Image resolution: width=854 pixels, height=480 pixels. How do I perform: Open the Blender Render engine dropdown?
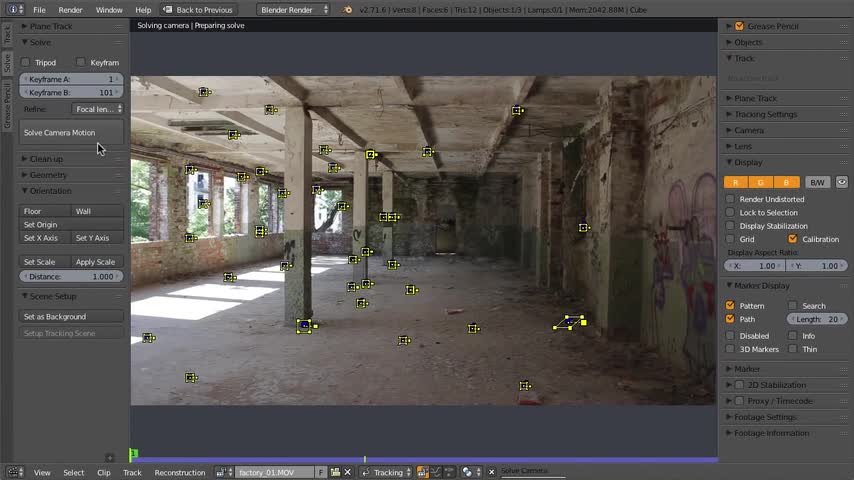coord(293,10)
